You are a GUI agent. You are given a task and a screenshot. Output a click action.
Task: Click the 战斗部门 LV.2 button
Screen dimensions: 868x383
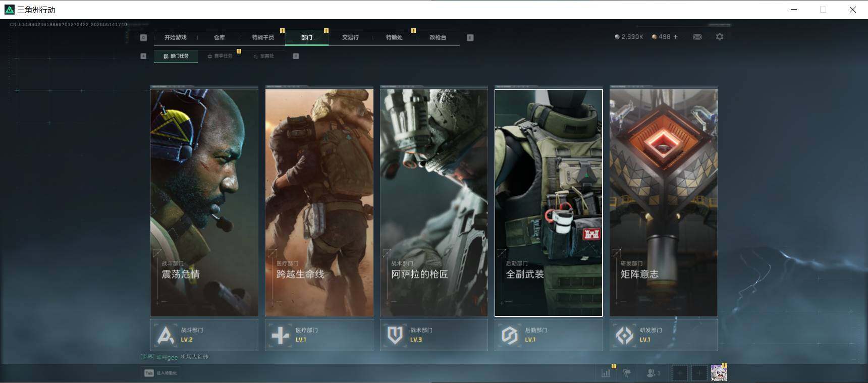pyautogui.click(x=204, y=335)
